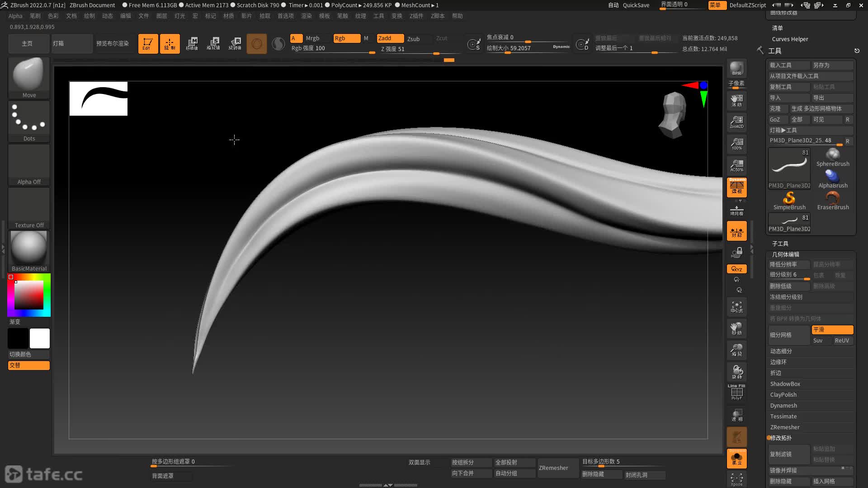Expand the ZRemesher section in geometry panel
The height and width of the screenshot is (488, 868).
pyautogui.click(x=785, y=427)
